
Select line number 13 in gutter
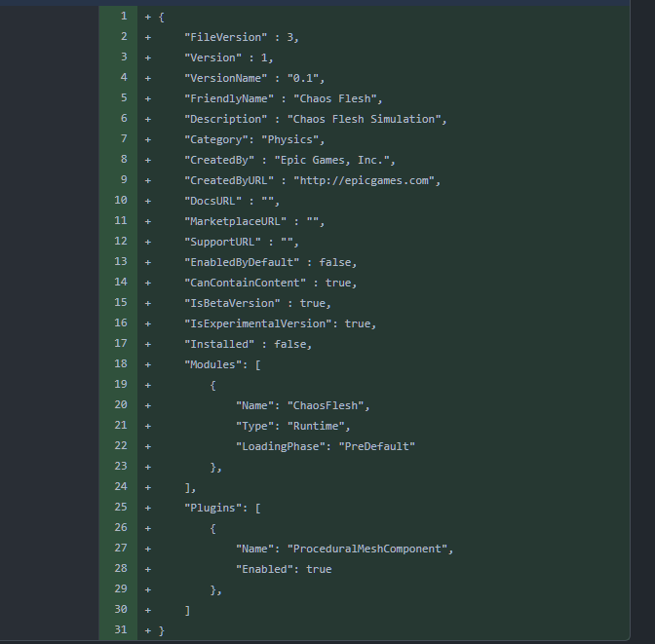tap(121, 262)
